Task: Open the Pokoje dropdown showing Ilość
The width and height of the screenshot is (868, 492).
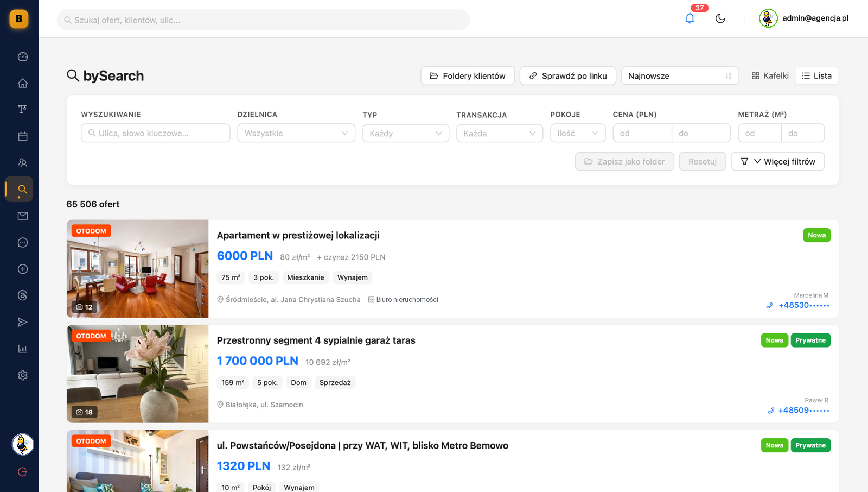Action: point(578,133)
